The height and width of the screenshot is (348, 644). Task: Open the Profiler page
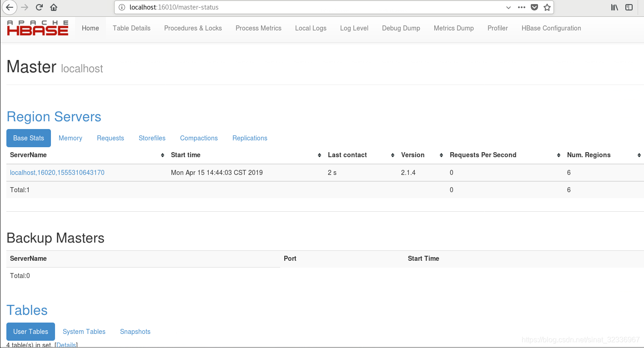coord(498,28)
